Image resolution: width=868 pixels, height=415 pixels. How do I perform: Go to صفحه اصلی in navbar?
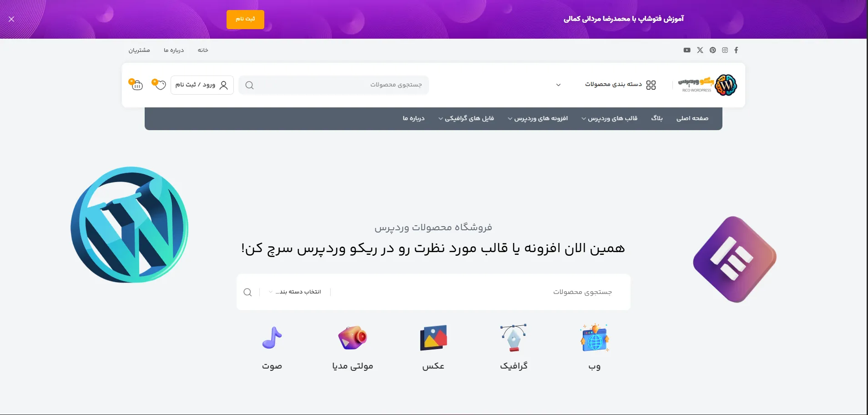pyautogui.click(x=692, y=118)
